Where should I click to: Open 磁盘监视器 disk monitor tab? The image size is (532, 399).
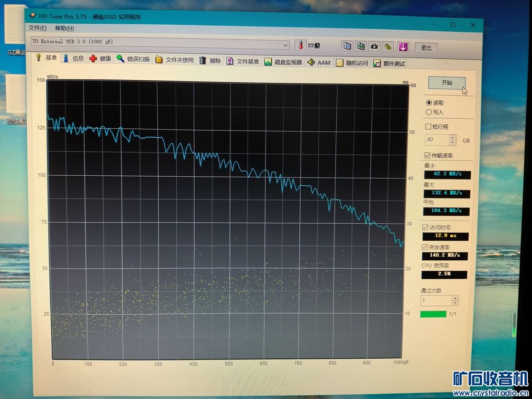[x=283, y=62]
